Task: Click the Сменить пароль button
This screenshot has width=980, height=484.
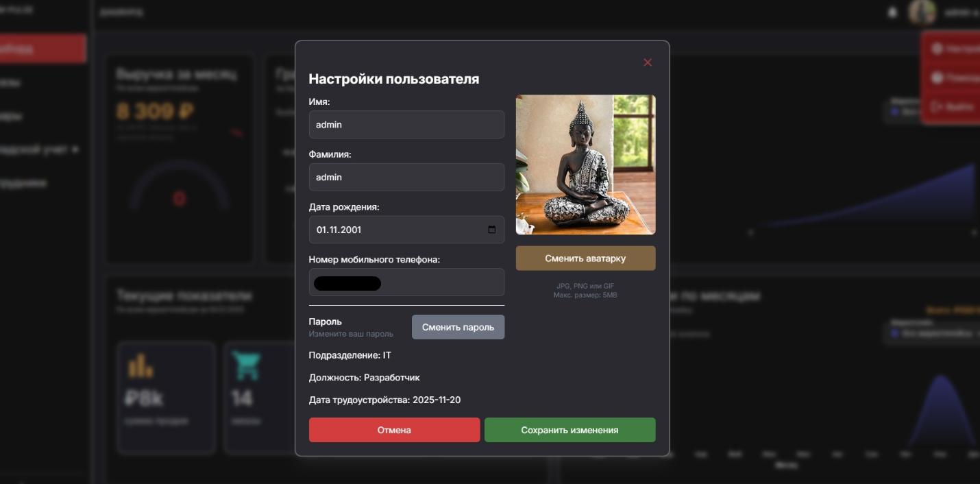Action: [458, 327]
